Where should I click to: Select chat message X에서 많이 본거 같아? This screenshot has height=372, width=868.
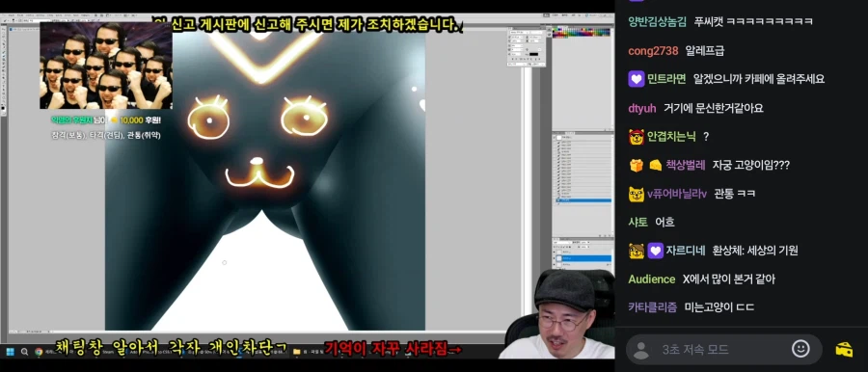click(x=728, y=279)
